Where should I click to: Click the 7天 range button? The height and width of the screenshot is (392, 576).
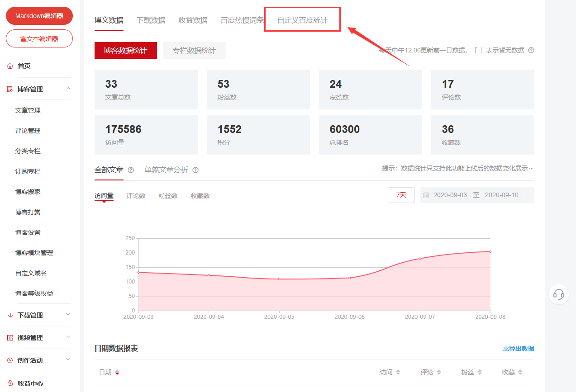pyautogui.click(x=401, y=195)
